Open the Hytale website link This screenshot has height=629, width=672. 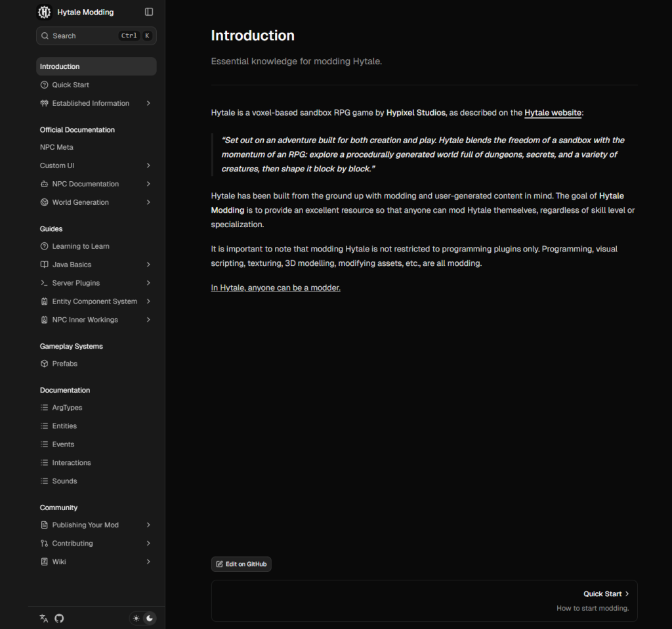[553, 113]
